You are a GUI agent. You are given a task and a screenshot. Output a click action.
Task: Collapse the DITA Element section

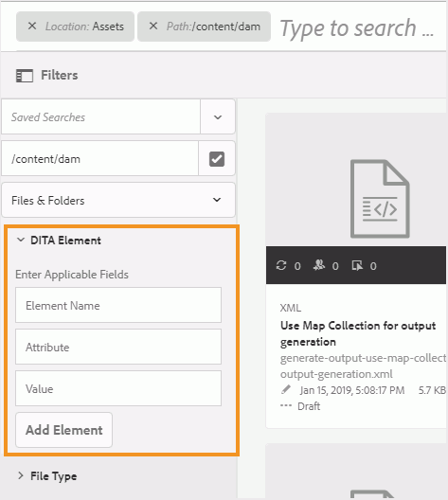[21, 240]
